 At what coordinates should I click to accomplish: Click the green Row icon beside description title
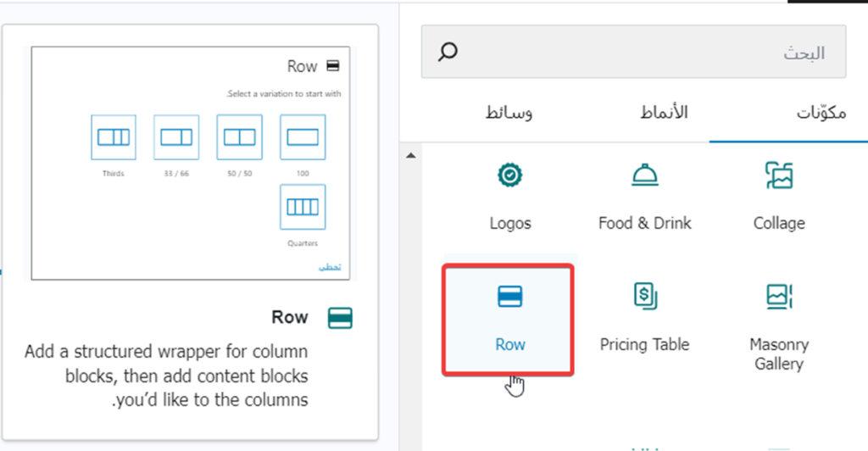pos(340,318)
